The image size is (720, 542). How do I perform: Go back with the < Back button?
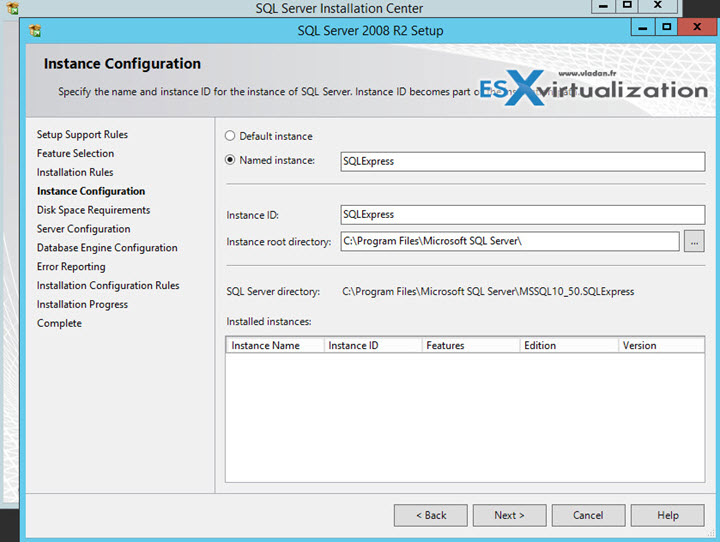[x=431, y=515]
